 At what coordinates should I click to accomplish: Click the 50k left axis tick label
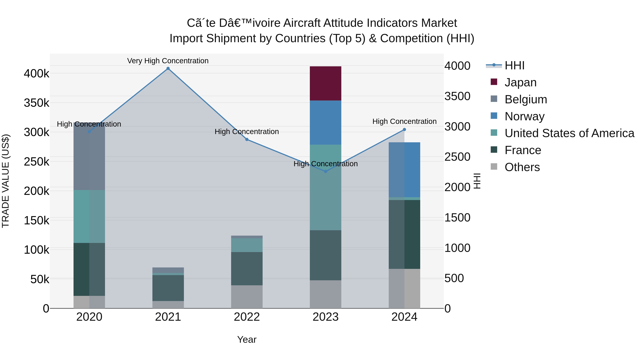40,279
